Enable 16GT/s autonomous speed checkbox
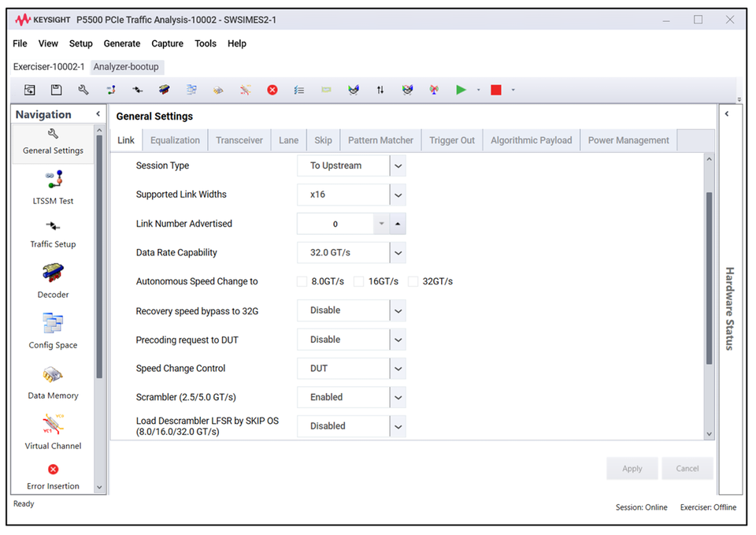 pos(359,281)
